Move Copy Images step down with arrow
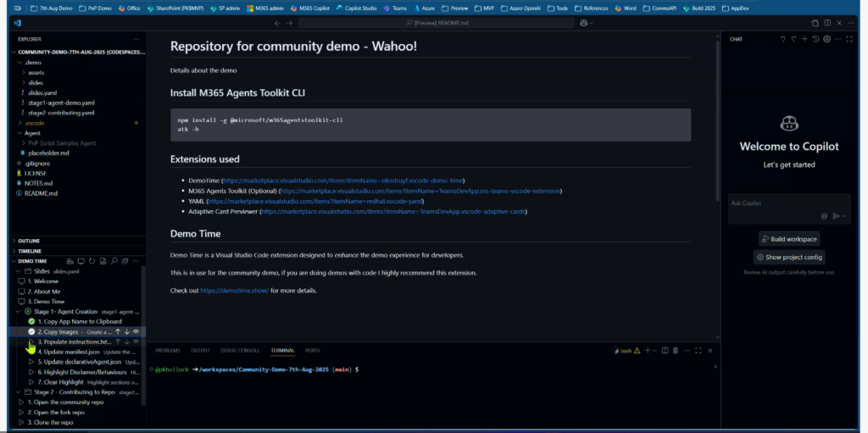The image size is (868, 433). coord(127,331)
